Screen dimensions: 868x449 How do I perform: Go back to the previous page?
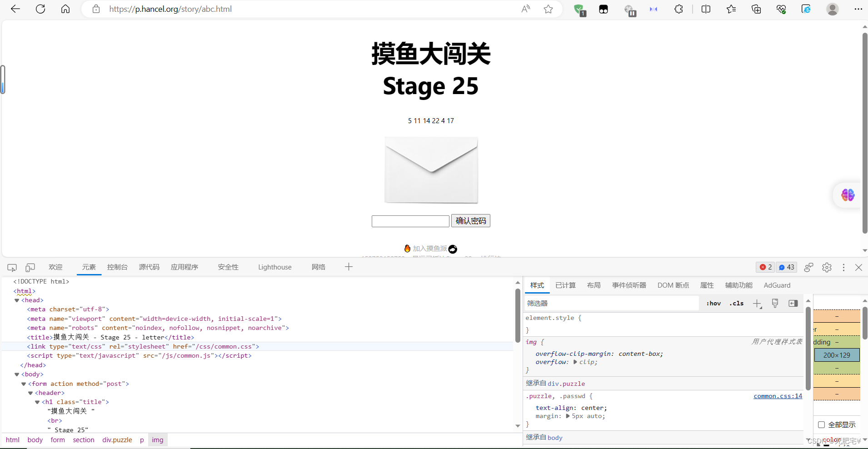[x=15, y=9]
